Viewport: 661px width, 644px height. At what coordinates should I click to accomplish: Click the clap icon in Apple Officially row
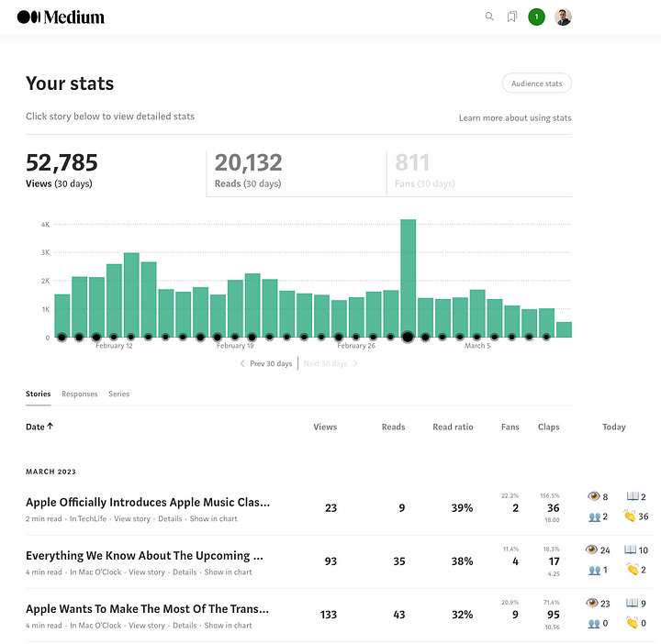(x=630, y=516)
